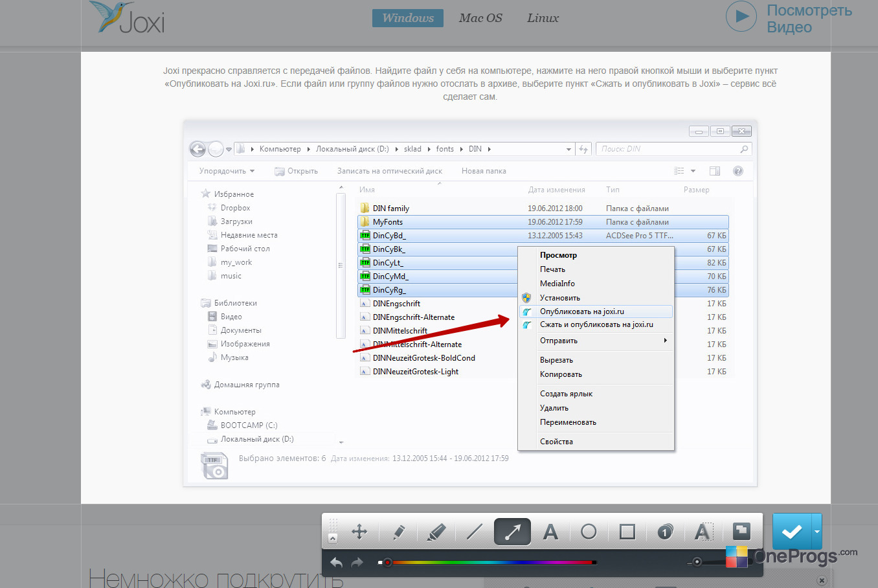Expand the view options dropdown arrow
Screen dimensions: 878x588
tap(693, 171)
